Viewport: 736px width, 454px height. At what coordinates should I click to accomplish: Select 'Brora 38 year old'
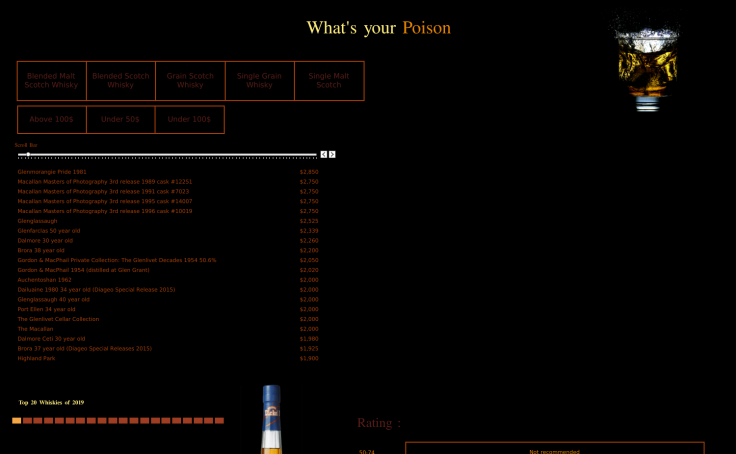(x=41, y=251)
